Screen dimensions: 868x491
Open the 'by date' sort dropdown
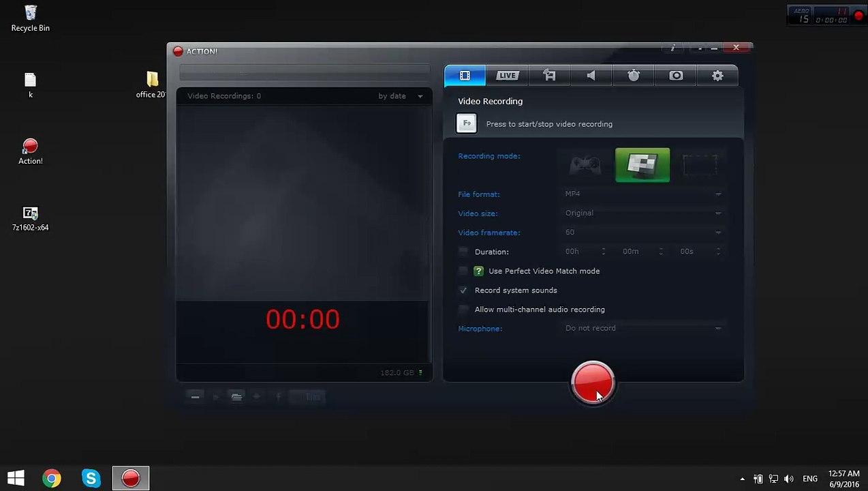click(x=401, y=96)
